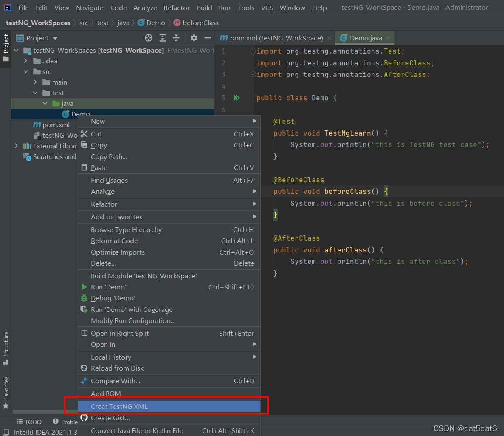Viewport: 504px width, 436px height.
Task: Click the status bar tool window toggle icon
Action: [6, 432]
